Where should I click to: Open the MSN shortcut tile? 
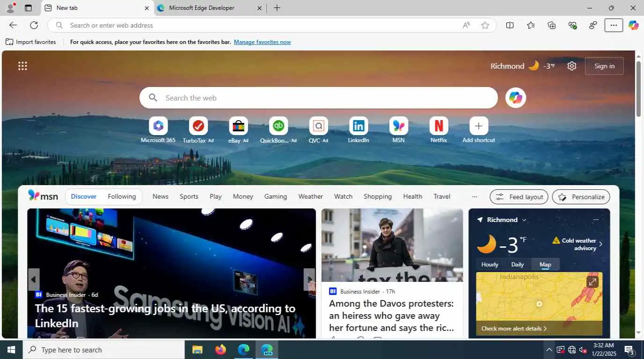tap(398, 130)
